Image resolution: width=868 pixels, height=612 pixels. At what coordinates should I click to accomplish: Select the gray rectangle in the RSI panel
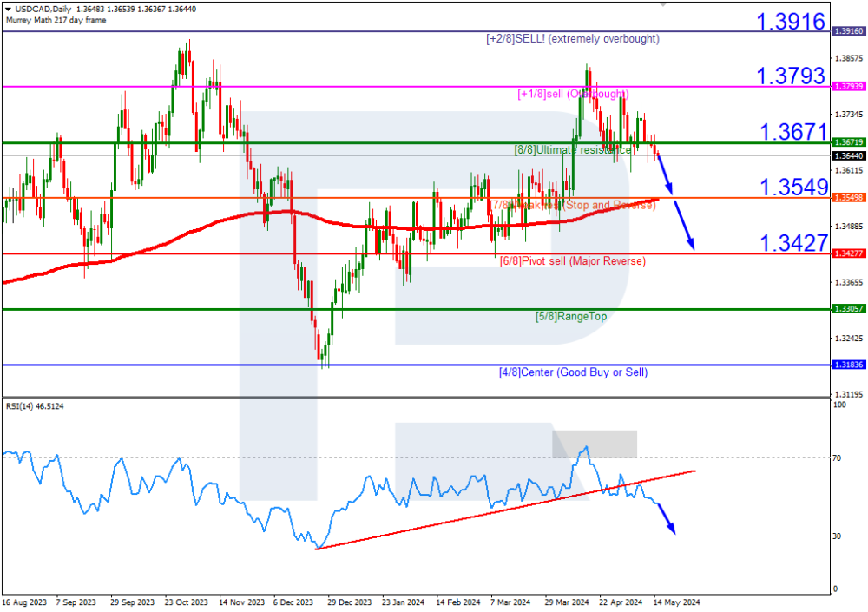[595, 444]
